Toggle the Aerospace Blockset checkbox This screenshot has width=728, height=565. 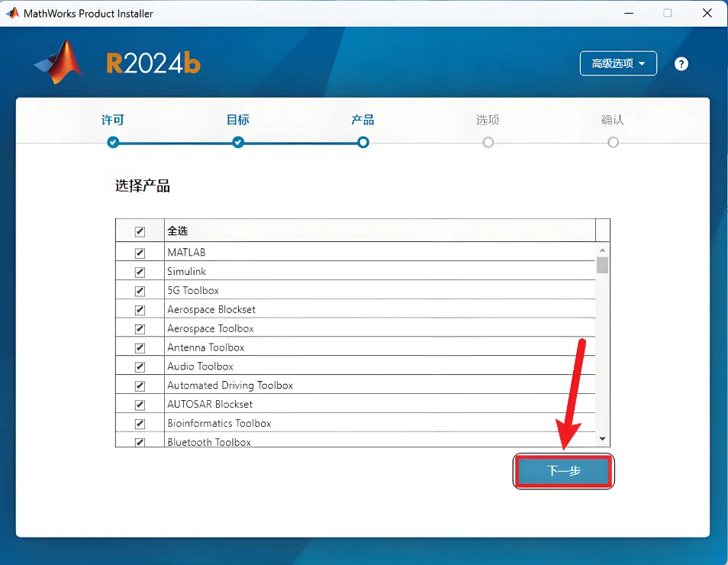point(140,310)
